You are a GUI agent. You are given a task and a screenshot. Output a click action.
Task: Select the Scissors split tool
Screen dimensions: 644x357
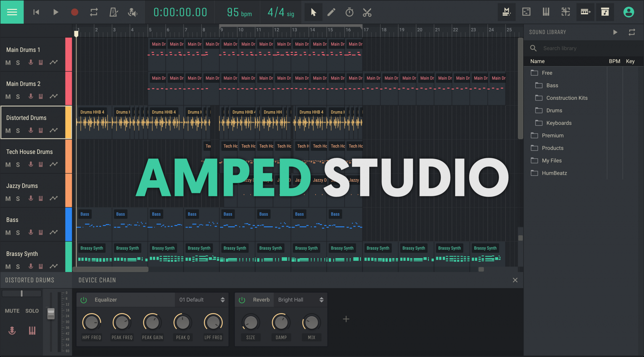tap(367, 12)
